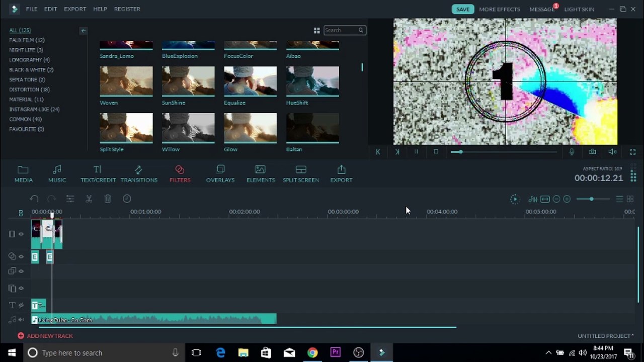Open Google Chrome from the taskbar

(312, 353)
